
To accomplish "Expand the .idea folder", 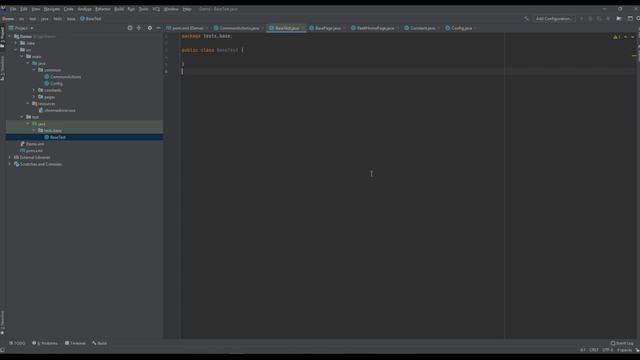I will coord(16,43).
